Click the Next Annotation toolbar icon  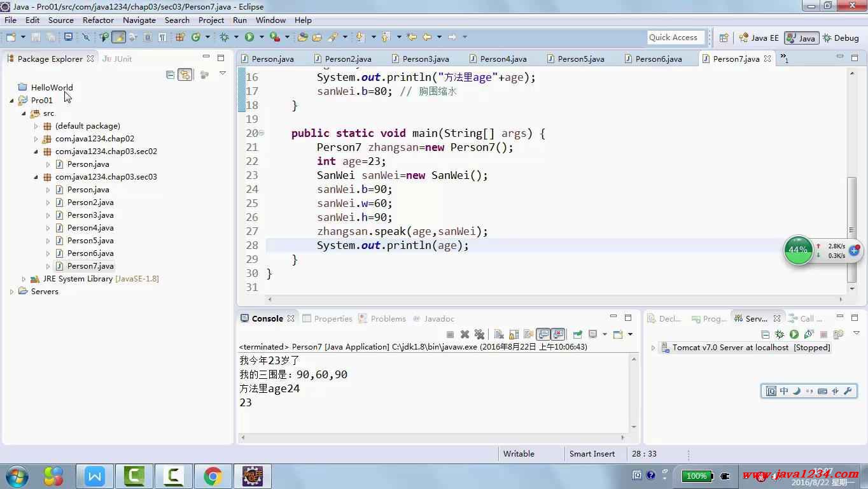pos(360,37)
